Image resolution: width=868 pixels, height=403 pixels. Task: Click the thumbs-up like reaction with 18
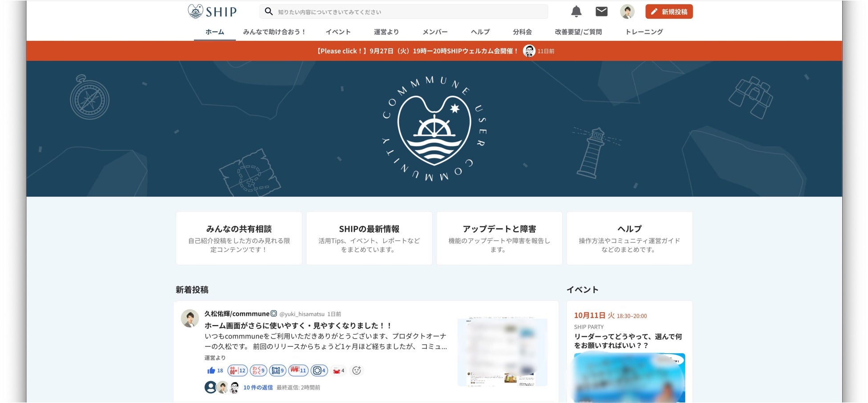tap(215, 371)
